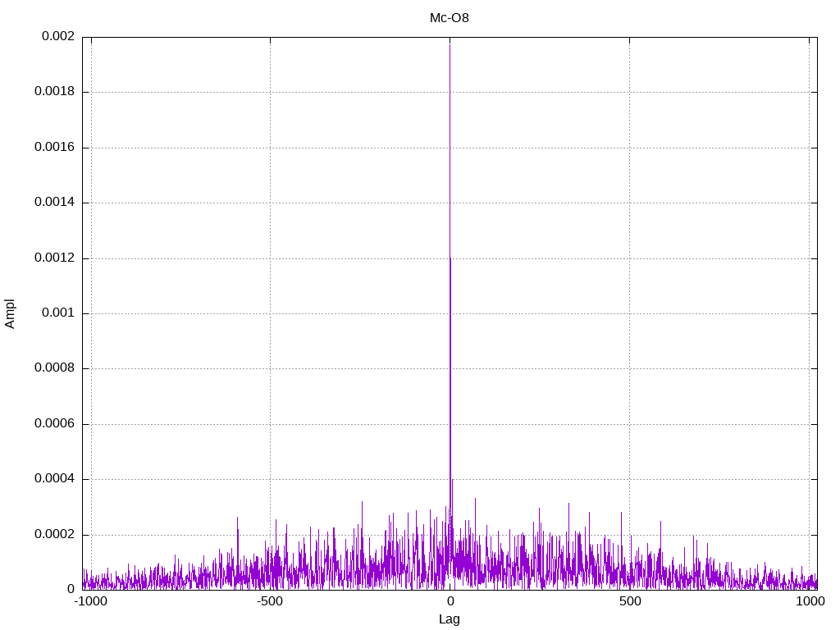
Task: Click the 0 tick label on the Ampl axis
Action: pos(71,590)
